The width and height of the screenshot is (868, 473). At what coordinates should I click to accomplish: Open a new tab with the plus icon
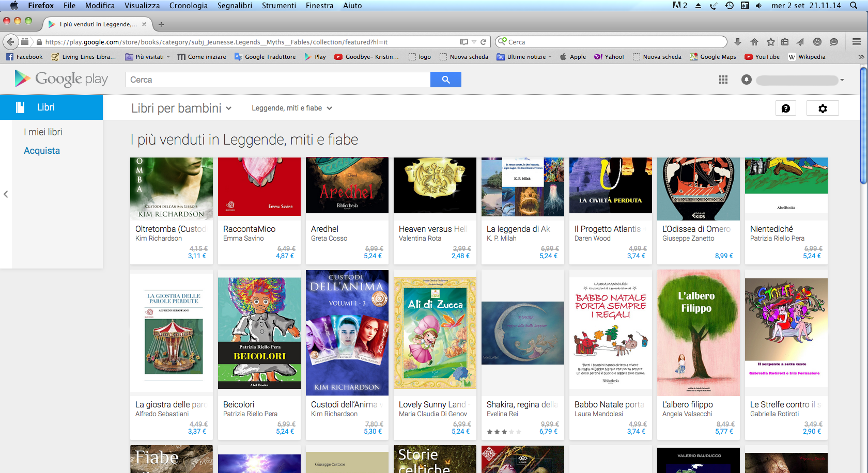[x=161, y=24]
